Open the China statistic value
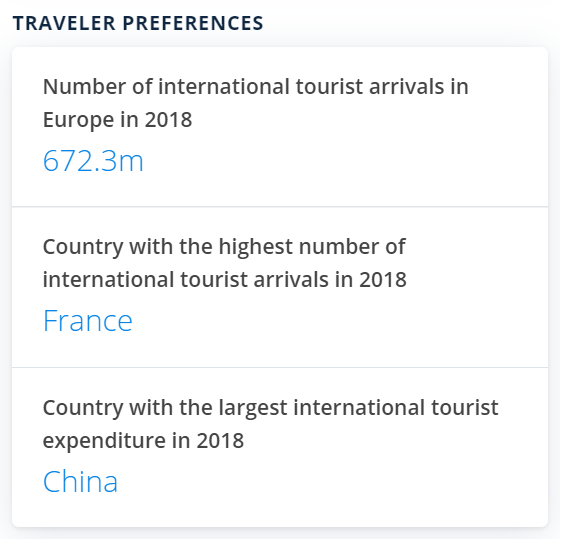This screenshot has height=549, width=564. coord(81,482)
